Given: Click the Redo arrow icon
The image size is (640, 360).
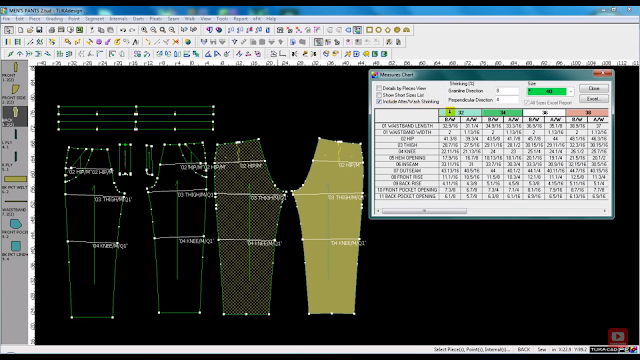Looking at the screenshot, I should coord(132,30).
